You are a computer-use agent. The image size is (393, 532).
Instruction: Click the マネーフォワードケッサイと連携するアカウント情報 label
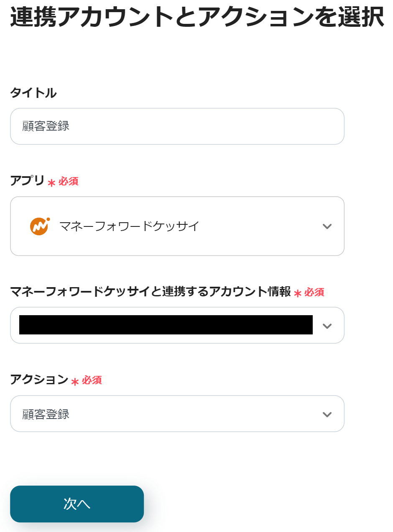pyautogui.click(x=151, y=291)
